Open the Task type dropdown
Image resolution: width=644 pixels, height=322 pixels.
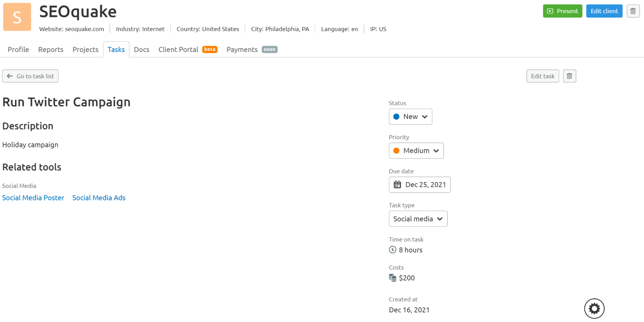click(x=418, y=219)
